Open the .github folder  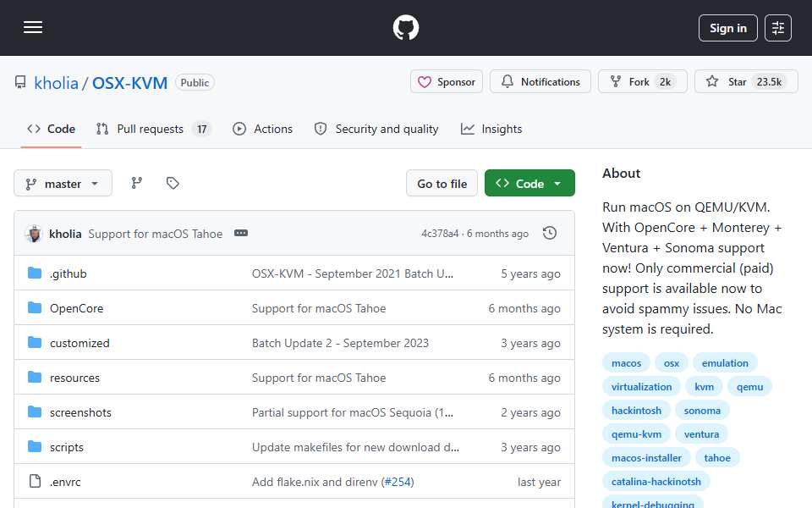pos(68,273)
